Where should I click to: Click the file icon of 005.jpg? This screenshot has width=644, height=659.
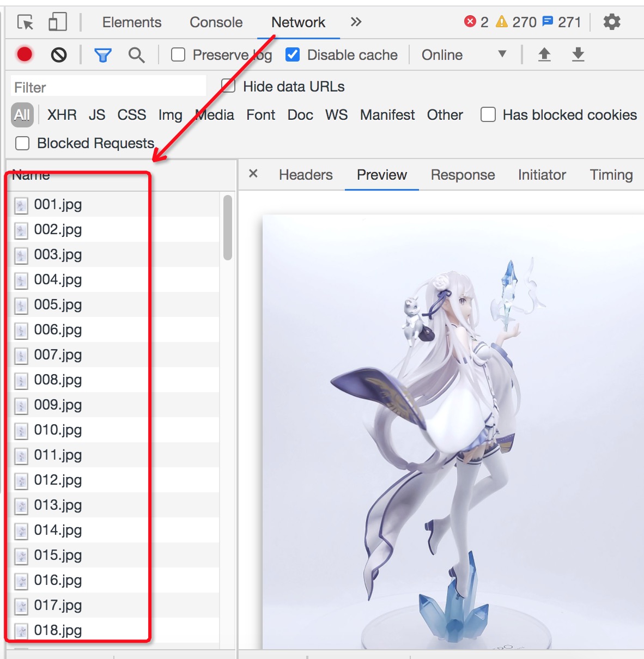tap(21, 306)
